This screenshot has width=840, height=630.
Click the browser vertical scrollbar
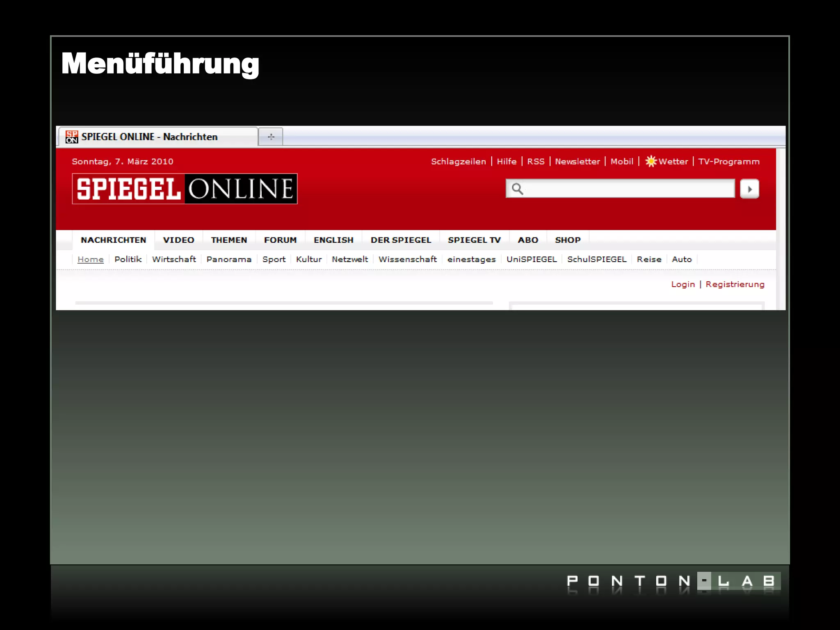[x=781, y=229]
